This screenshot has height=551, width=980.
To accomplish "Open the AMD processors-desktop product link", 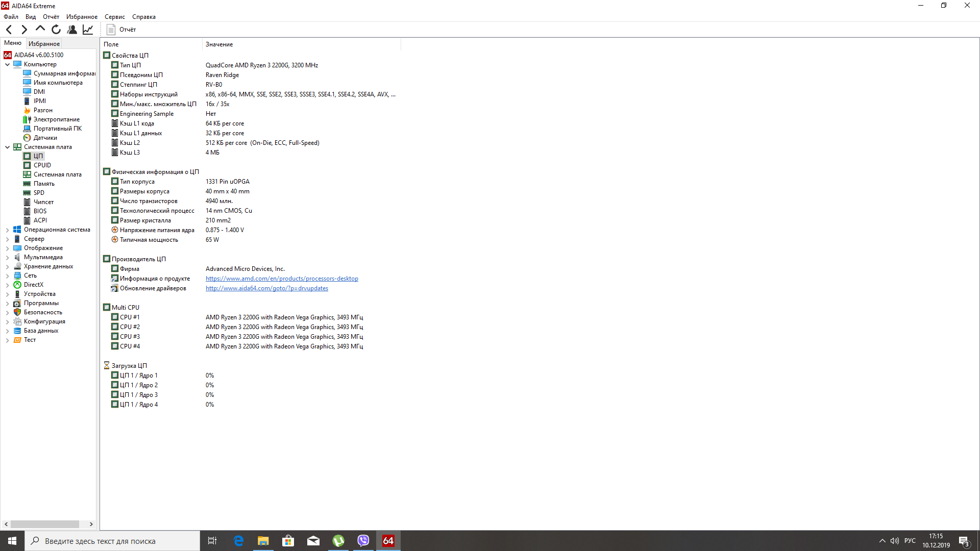I will pyautogui.click(x=282, y=279).
